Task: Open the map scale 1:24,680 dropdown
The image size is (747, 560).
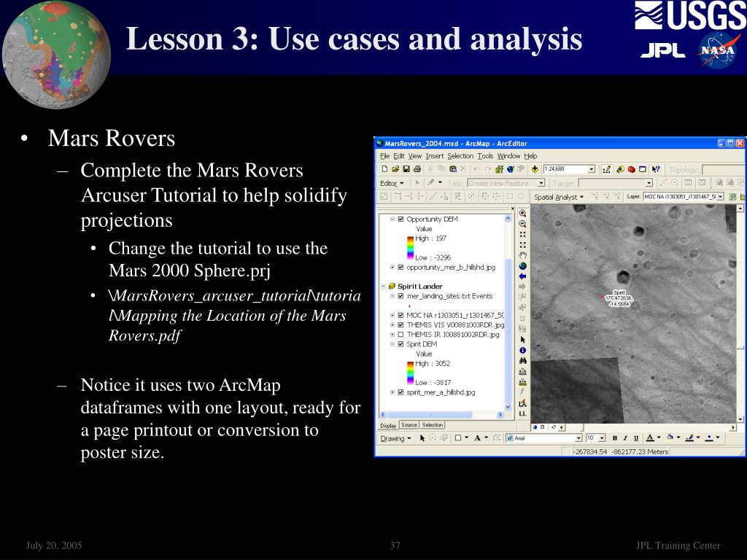Action: coord(591,169)
